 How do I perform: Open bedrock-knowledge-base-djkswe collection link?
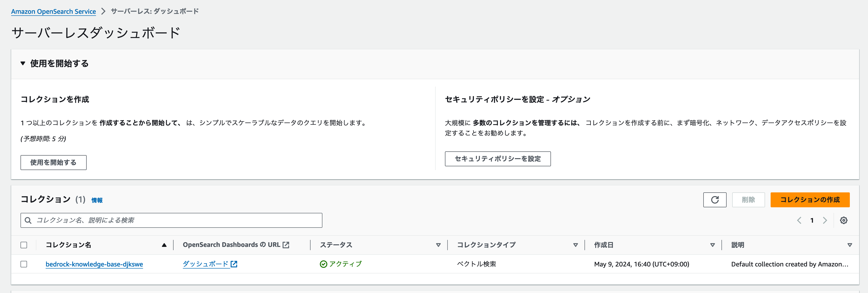pyautogui.click(x=94, y=264)
